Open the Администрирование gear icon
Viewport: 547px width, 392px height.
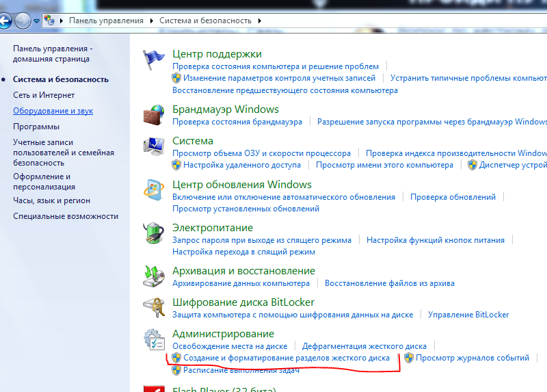pos(154,340)
